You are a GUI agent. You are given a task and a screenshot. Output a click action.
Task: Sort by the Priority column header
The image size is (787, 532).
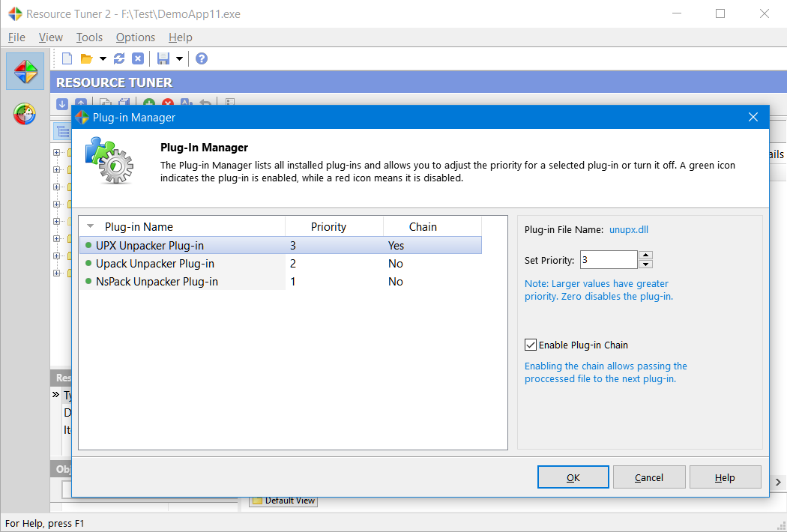334,227
